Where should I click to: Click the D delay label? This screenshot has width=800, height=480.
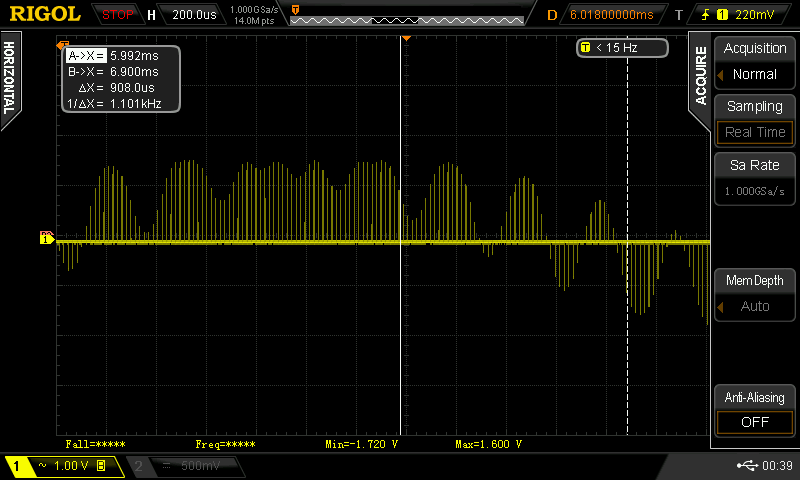(552, 15)
